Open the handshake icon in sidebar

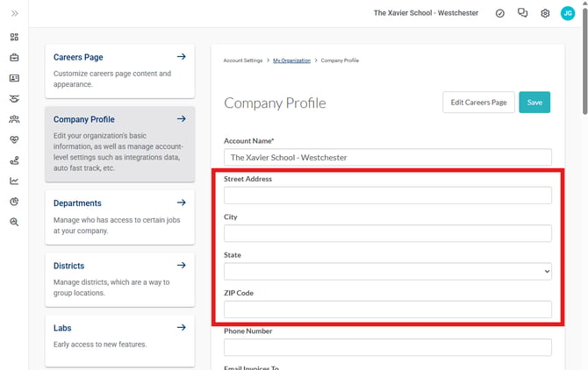[x=14, y=98]
